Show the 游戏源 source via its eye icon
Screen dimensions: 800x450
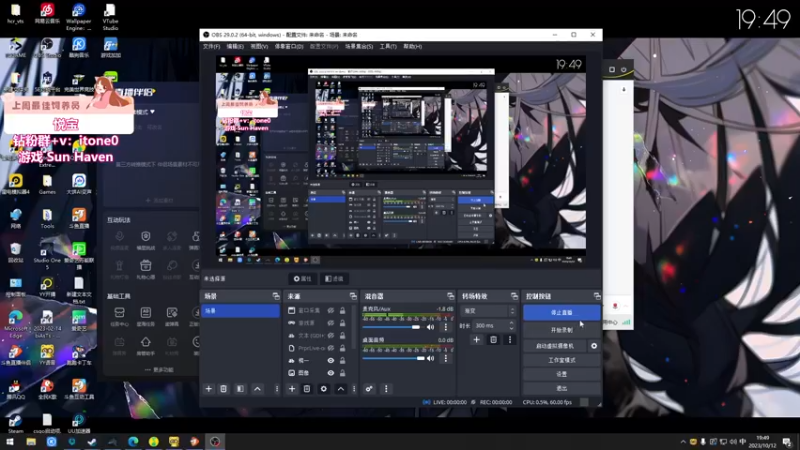(331, 323)
